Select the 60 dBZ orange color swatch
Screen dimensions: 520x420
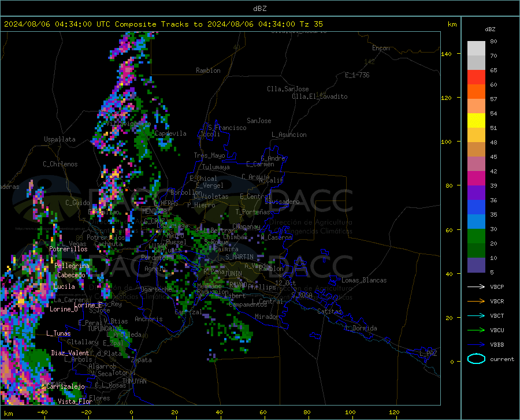[476, 92]
